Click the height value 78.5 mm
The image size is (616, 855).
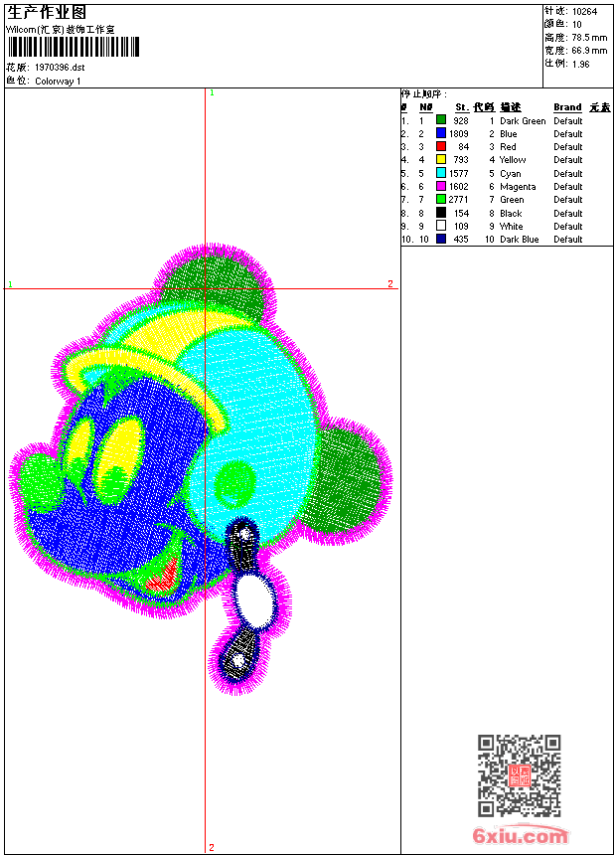tap(589, 38)
